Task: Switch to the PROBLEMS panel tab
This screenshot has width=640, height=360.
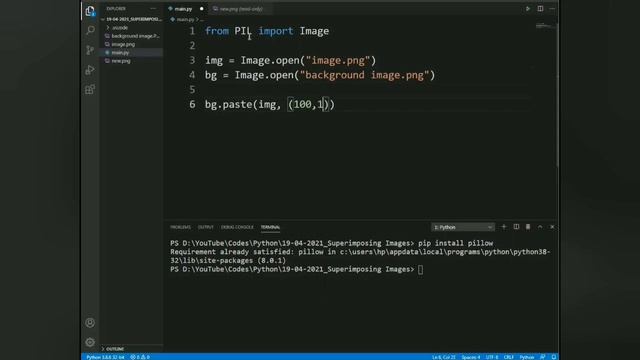Action: point(180,227)
